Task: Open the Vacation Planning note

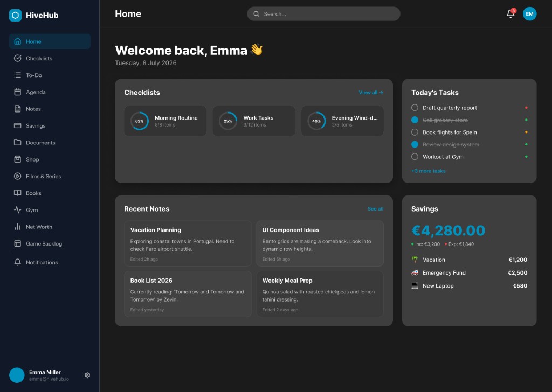Action: click(188, 243)
